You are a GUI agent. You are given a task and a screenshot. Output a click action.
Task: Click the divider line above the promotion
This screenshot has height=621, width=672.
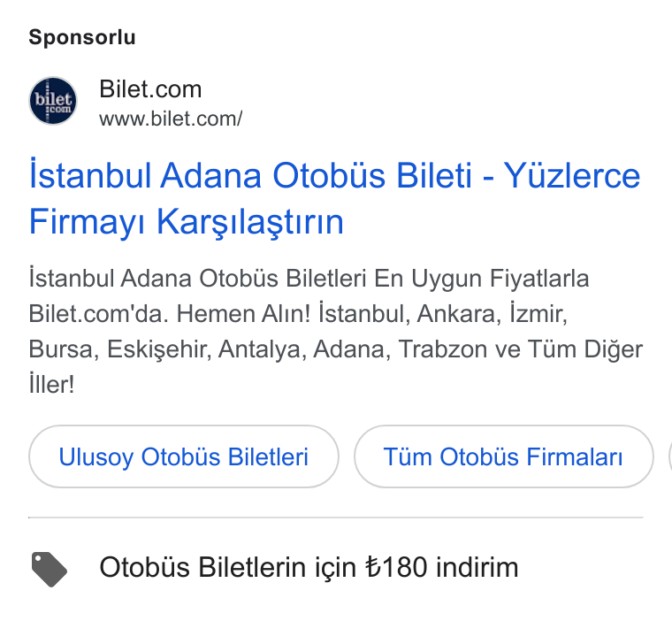coord(336,517)
